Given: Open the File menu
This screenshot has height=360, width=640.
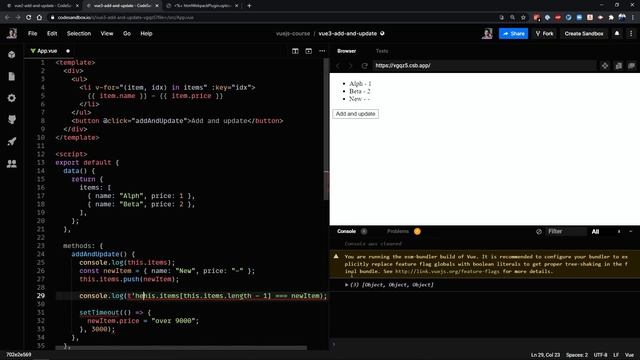Looking at the screenshot, I should click(33, 33).
